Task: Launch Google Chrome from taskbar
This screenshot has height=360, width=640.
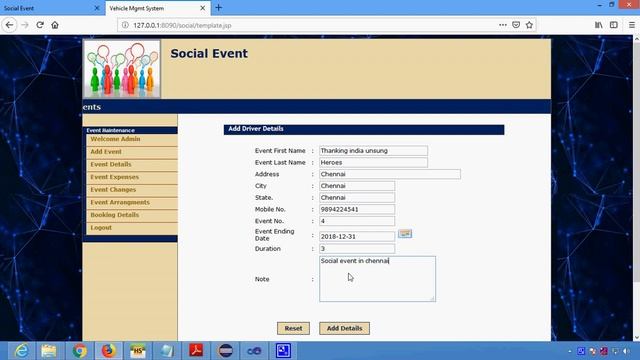Action: [80, 351]
